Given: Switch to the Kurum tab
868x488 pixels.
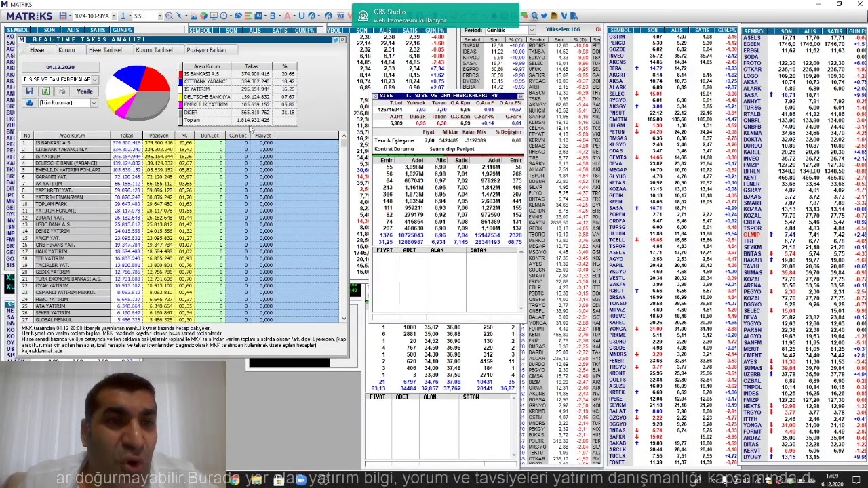Looking at the screenshot, I should click(66, 50).
